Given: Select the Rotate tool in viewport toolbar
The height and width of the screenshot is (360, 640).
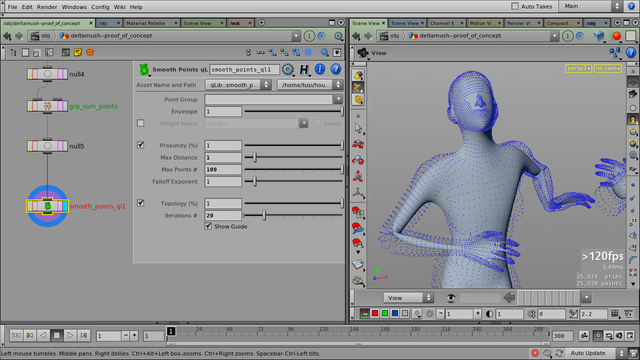Looking at the screenshot, I should pyautogui.click(x=358, y=160).
